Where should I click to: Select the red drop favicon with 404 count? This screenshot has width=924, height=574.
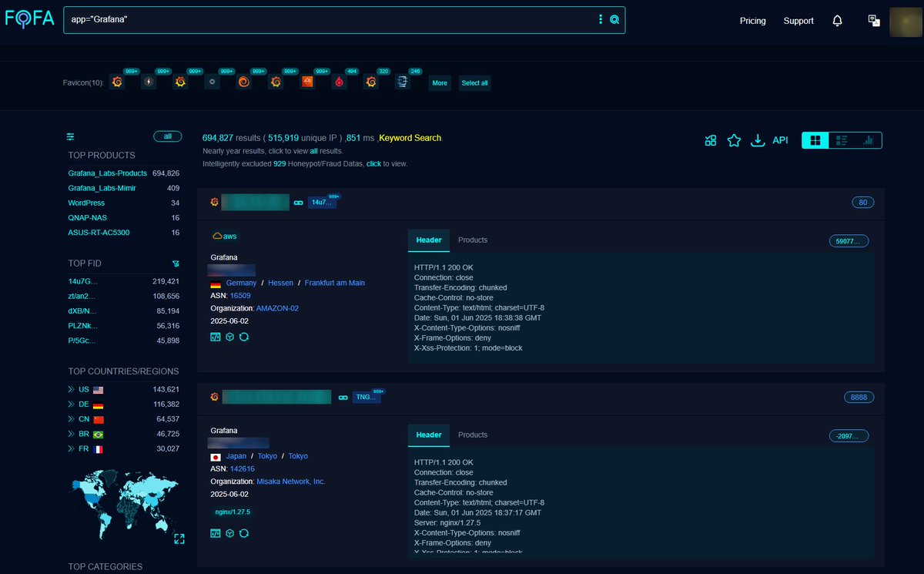[x=339, y=82]
